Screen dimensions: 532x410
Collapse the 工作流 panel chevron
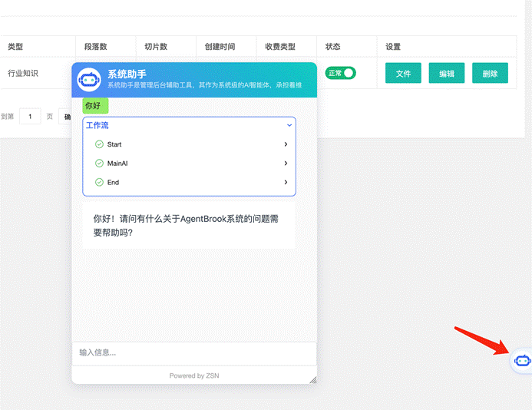click(289, 125)
